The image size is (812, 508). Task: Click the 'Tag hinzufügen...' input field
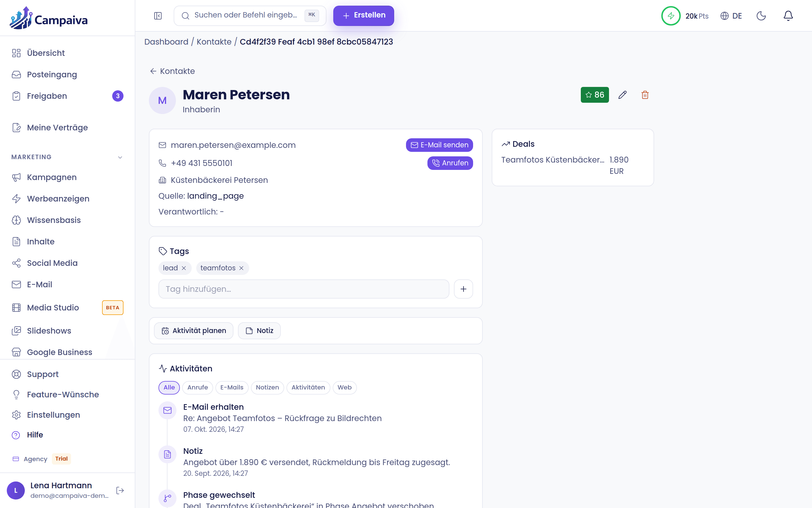[304, 289]
